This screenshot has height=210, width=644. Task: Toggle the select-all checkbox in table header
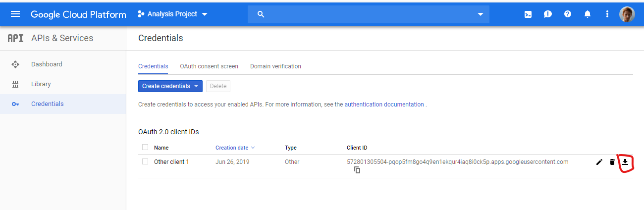pyautogui.click(x=145, y=147)
